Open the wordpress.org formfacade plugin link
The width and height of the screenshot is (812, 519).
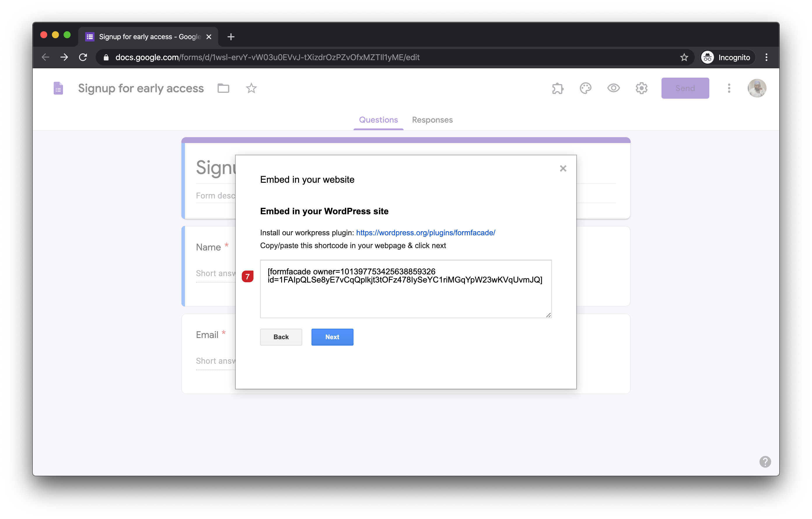(426, 233)
